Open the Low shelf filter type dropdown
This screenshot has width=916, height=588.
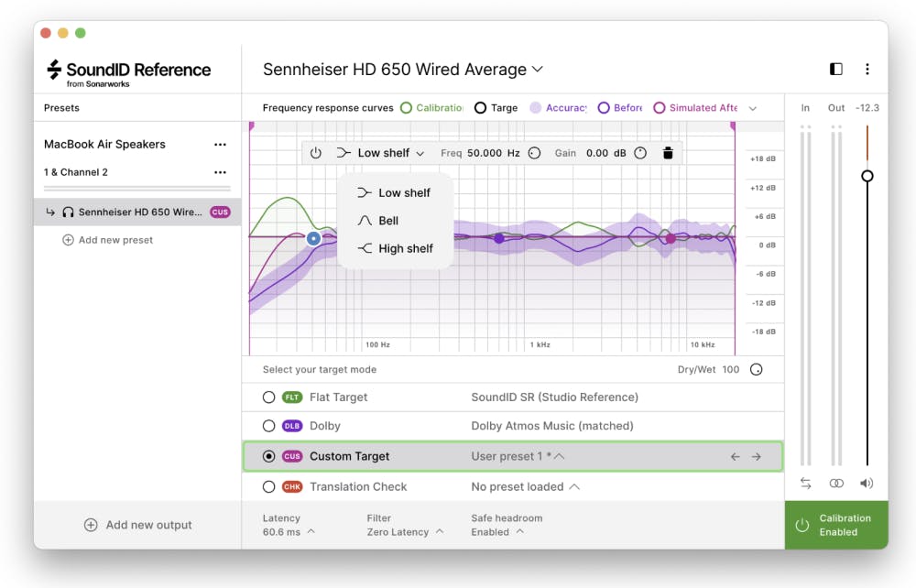(381, 153)
